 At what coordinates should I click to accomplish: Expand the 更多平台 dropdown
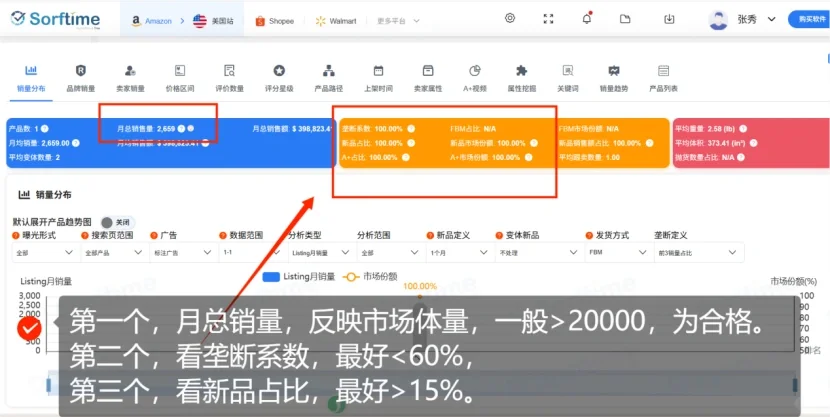pyautogui.click(x=398, y=21)
